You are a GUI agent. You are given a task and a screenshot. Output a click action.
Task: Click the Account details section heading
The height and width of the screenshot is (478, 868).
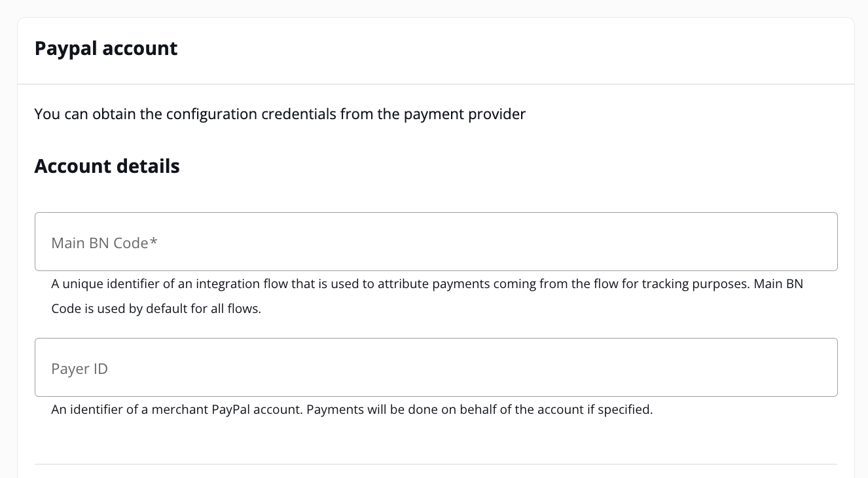107,166
